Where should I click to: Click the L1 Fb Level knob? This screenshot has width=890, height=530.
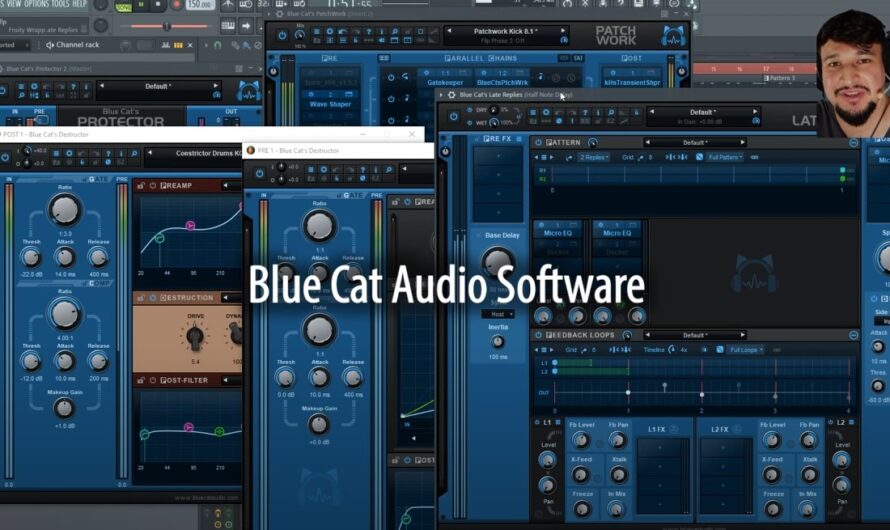pyautogui.click(x=581, y=440)
